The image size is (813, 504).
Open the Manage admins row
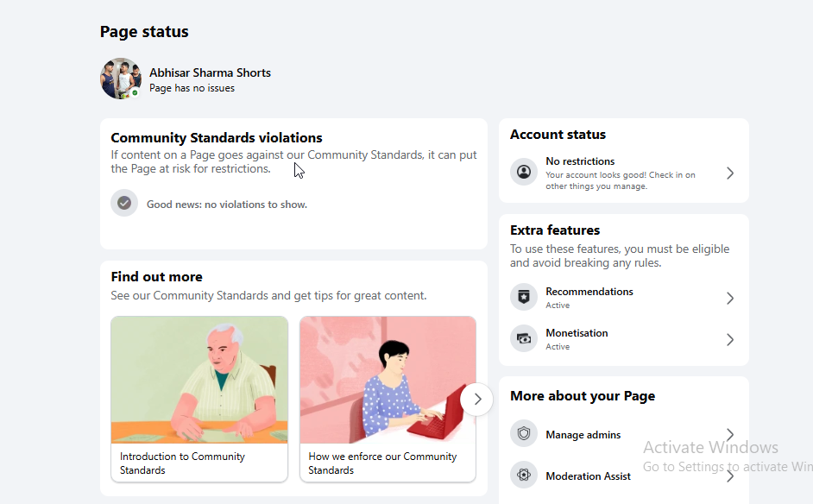[x=624, y=434]
